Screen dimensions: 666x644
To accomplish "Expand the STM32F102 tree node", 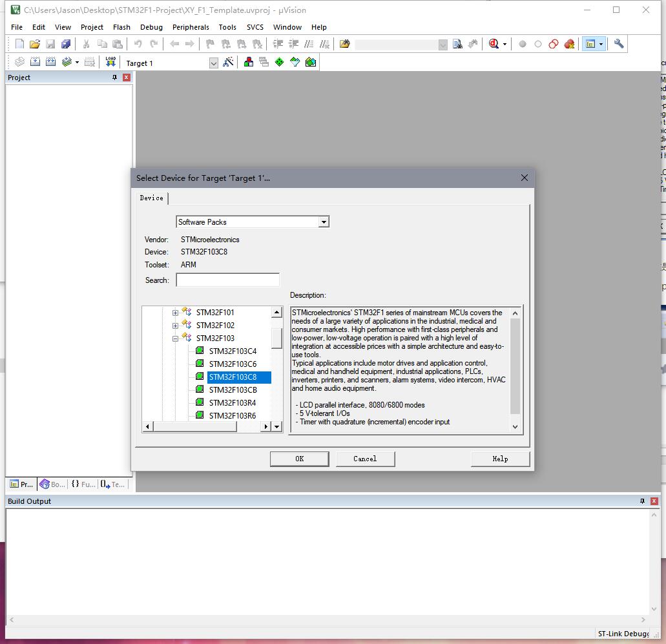I will click(x=175, y=326).
